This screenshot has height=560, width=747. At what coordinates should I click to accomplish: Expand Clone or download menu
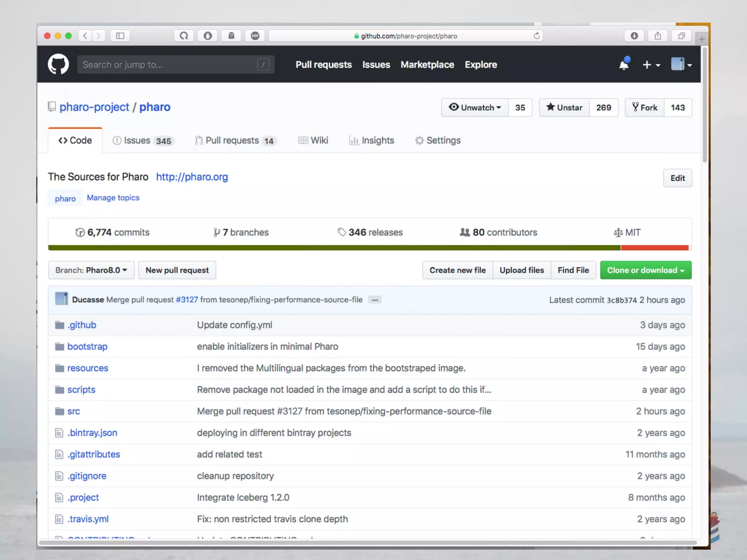tap(645, 270)
